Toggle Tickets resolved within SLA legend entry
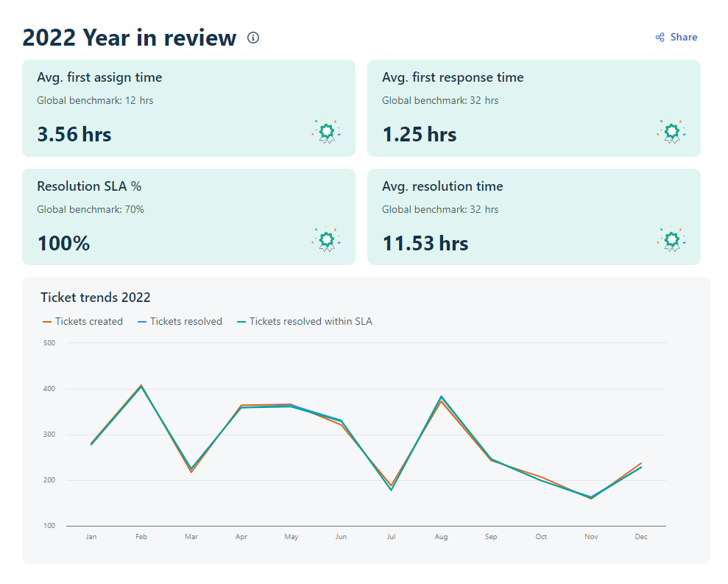728x584 pixels. coord(305,322)
